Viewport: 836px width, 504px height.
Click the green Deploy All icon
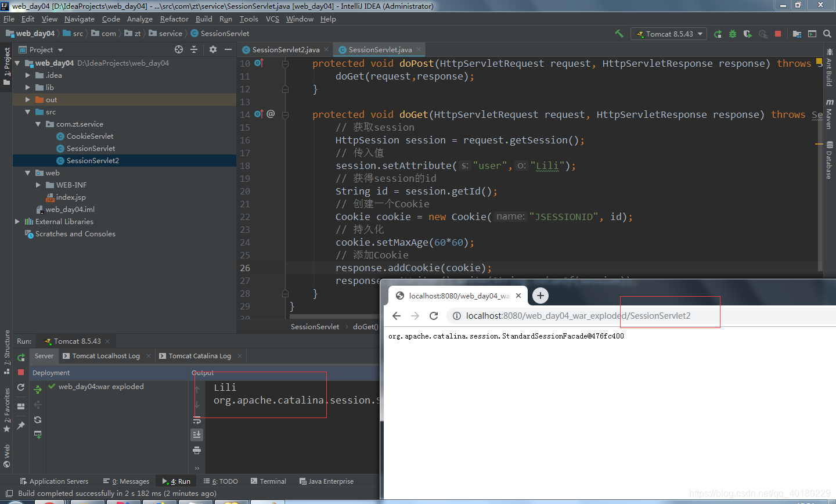pos(38,390)
